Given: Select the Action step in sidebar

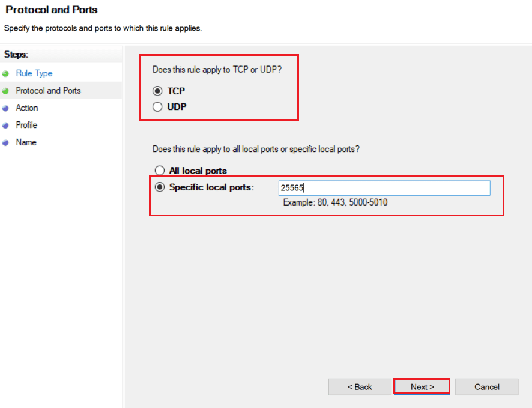Looking at the screenshot, I should pos(27,108).
